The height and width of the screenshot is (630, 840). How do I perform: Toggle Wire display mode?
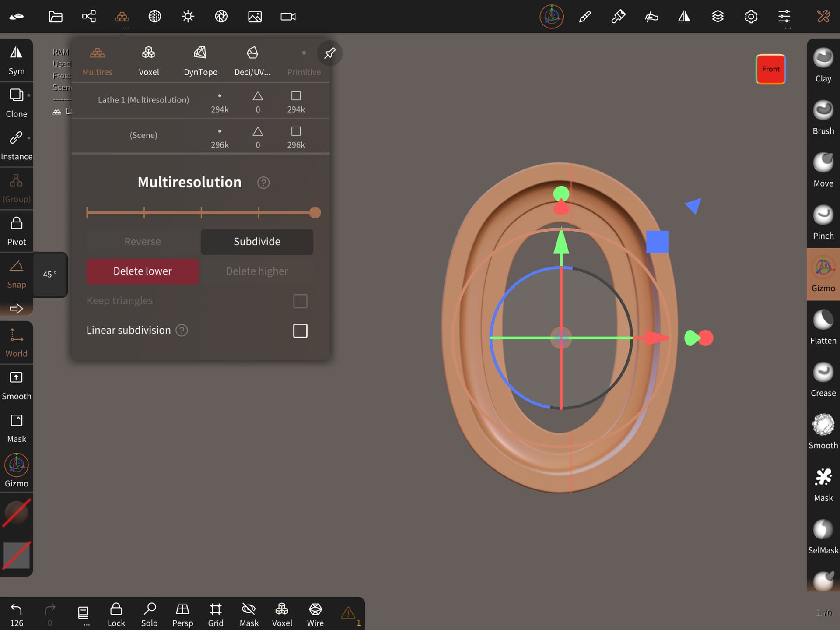[315, 614]
